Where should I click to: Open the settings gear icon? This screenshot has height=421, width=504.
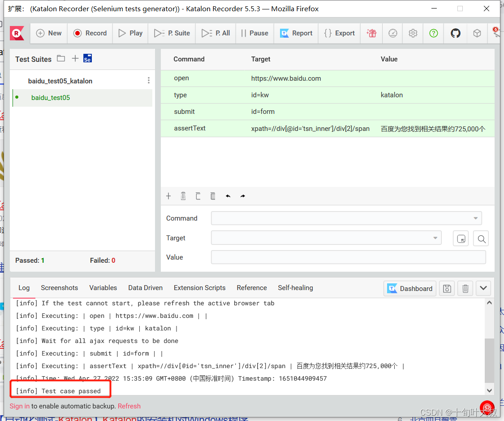(x=413, y=33)
